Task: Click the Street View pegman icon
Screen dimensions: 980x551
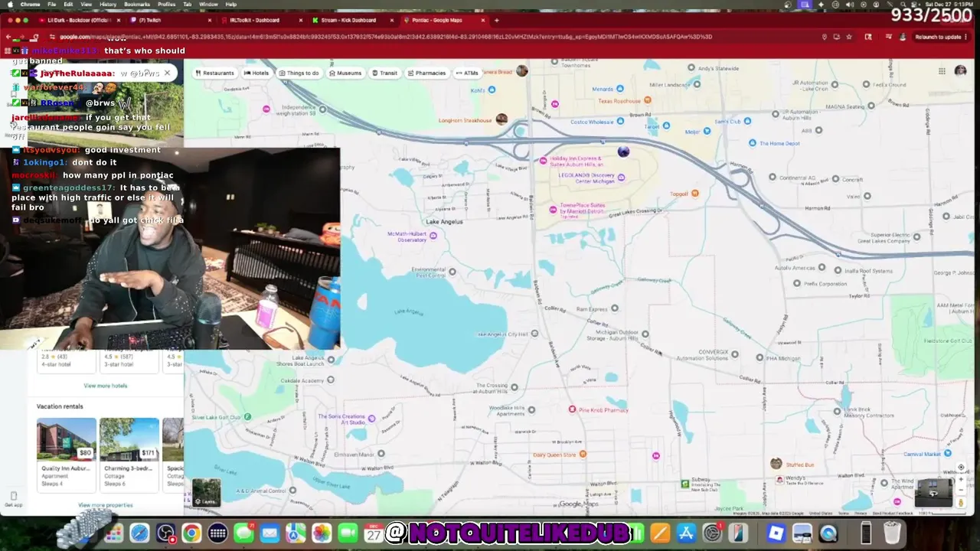Action: pyautogui.click(x=962, y=502)
